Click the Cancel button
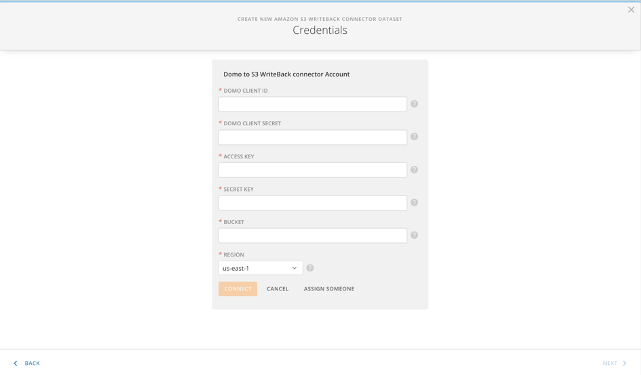 (278, 289)
